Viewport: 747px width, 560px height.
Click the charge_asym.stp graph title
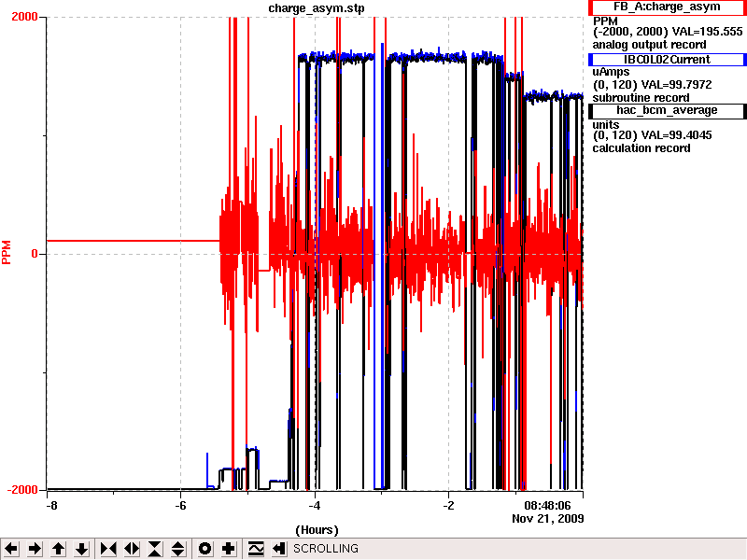(317, 8)
